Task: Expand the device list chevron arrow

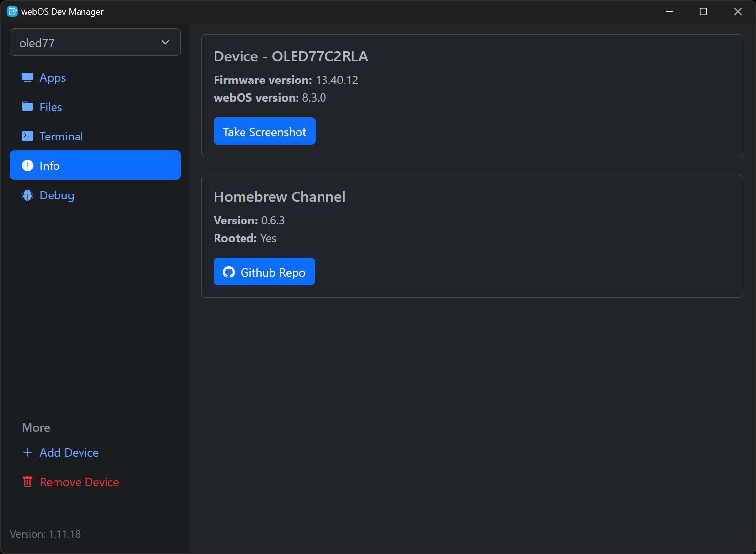Action: [x=165, y=43]
